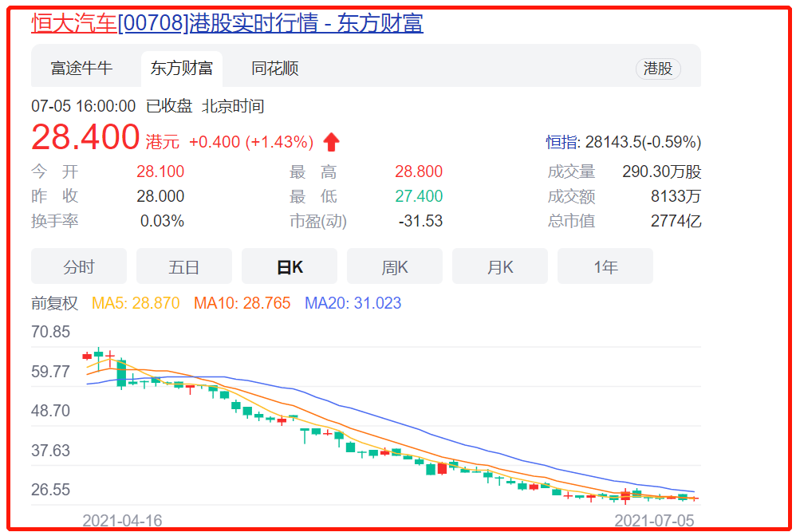Show the 分时 intraday chart

tap(79, 266)
